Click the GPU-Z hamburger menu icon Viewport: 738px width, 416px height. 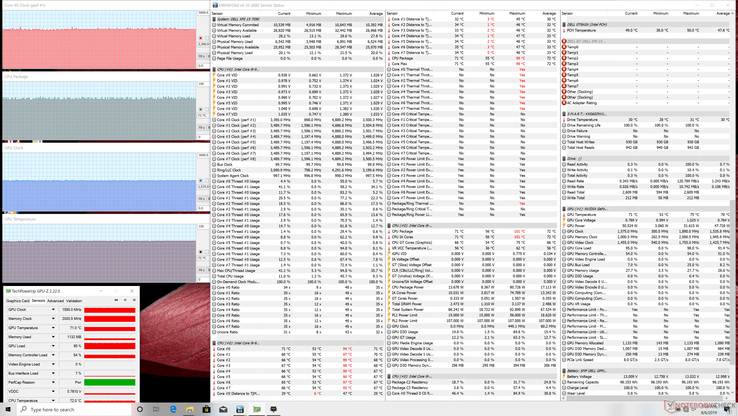pyautogui.click(x=132, y=300)
